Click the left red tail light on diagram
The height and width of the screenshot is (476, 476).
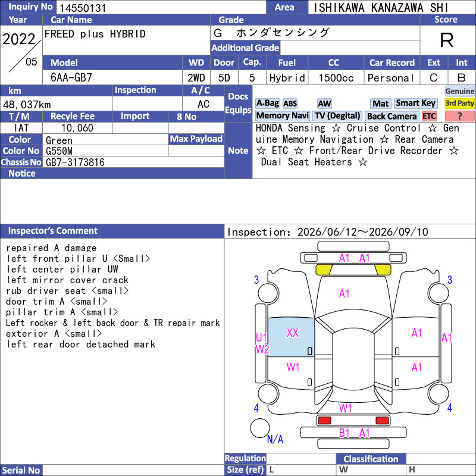324,421
